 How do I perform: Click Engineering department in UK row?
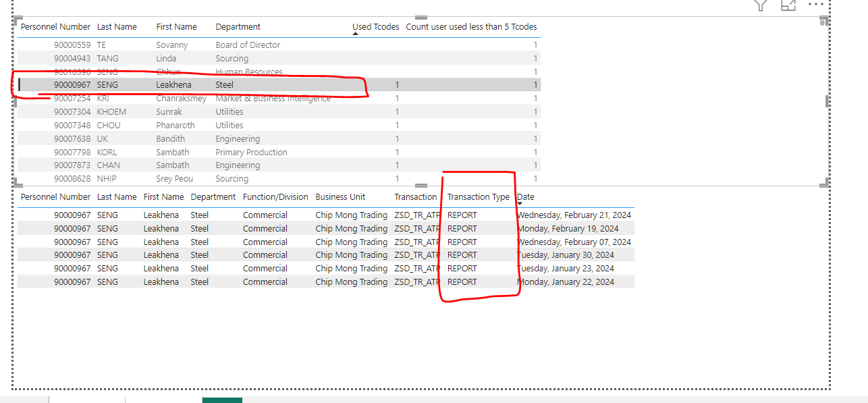[238, 139]
